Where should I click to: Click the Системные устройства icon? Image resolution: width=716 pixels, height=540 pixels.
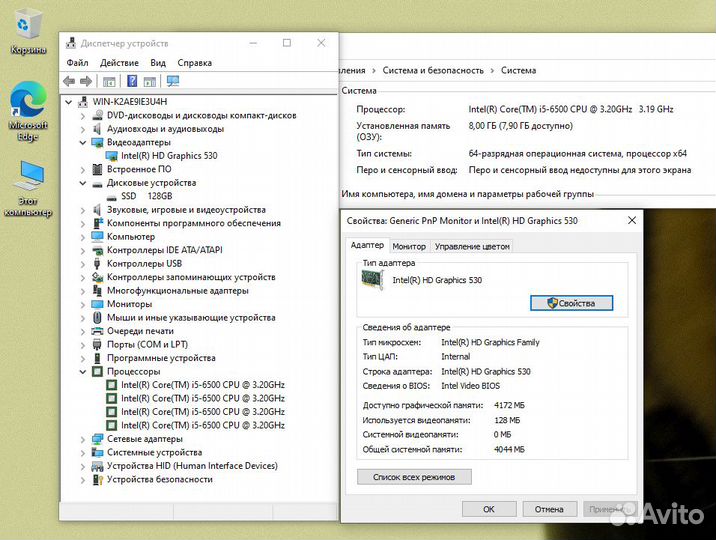97,452
